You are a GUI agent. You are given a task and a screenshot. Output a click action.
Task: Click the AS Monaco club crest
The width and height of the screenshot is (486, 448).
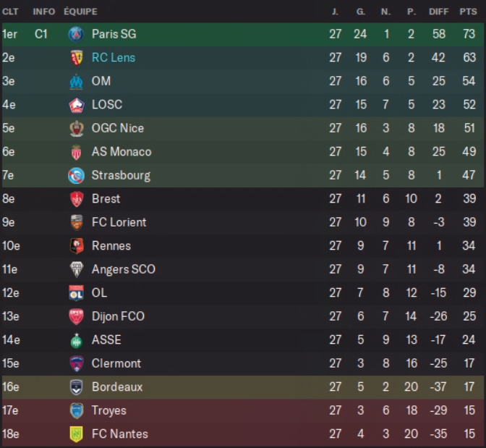76,152
